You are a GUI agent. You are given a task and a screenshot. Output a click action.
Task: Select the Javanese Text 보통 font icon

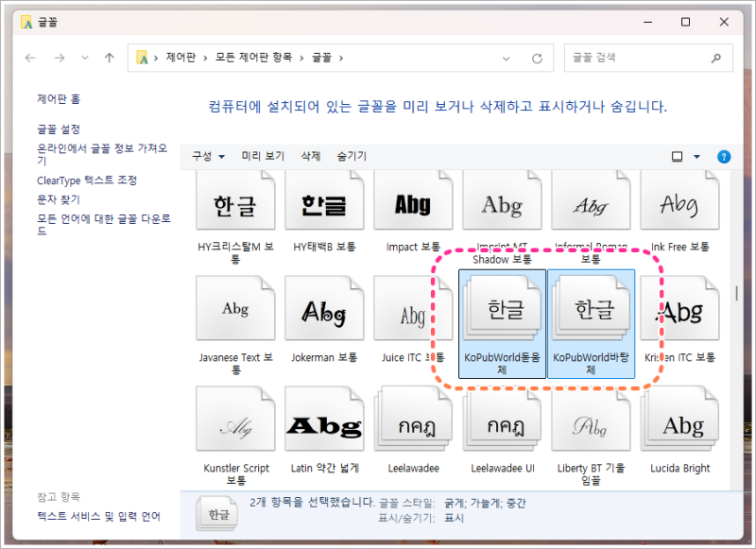pos(235,308)
